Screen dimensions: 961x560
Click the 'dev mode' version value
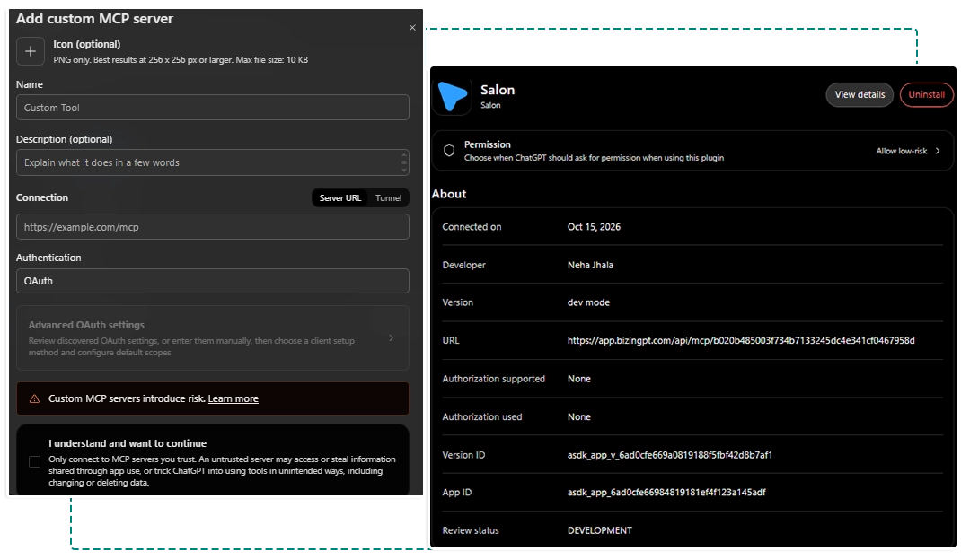(x=588, y=302)
